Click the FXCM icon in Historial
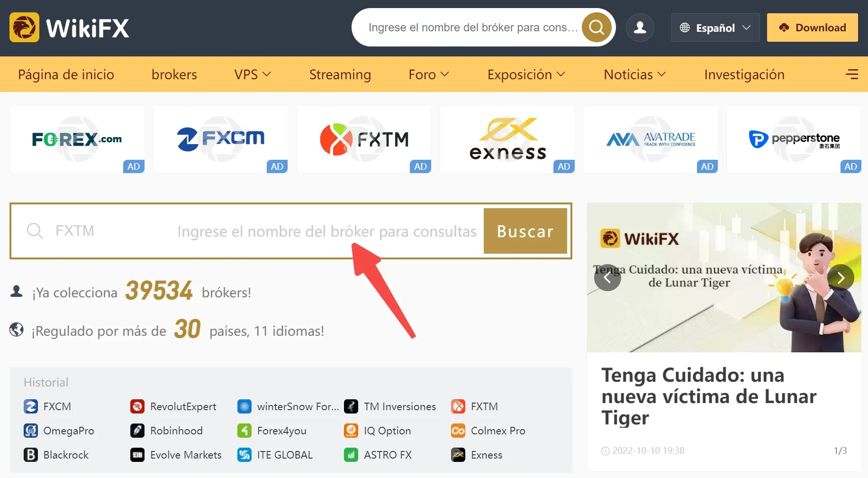 [31, 406]
